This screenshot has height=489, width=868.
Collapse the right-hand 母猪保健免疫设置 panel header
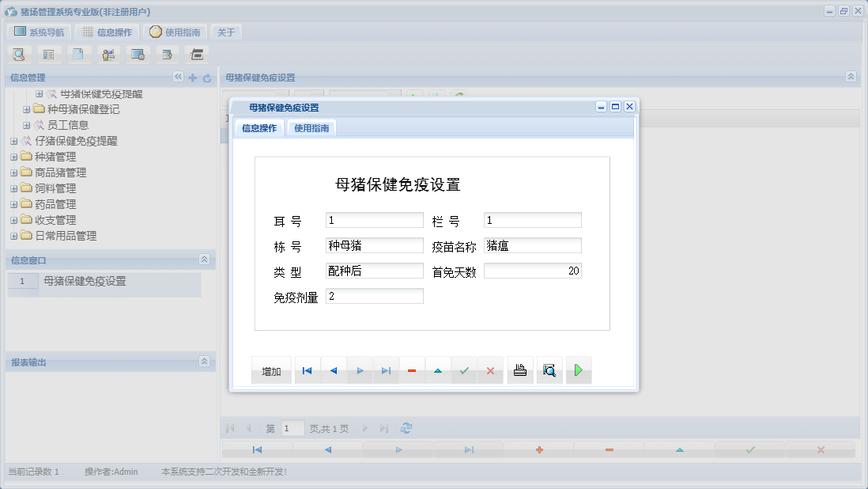[851, 77]
